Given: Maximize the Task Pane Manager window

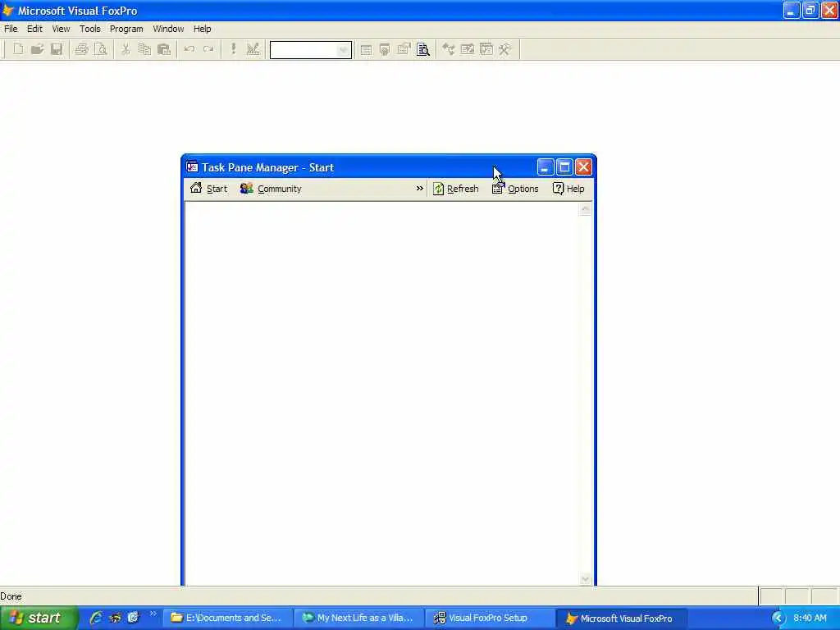Looking at the screenshot, I should click(x=564, y=167).
